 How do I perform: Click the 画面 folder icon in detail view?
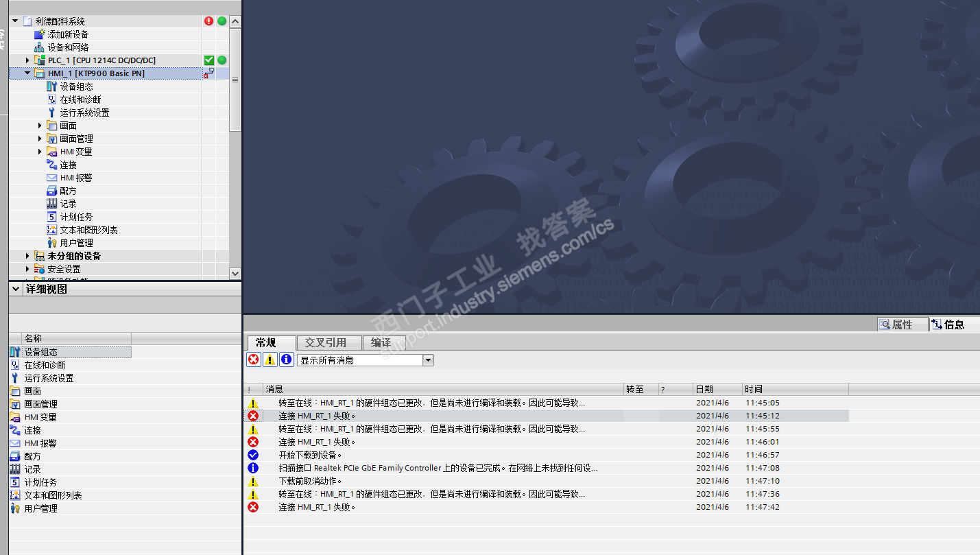15,391
